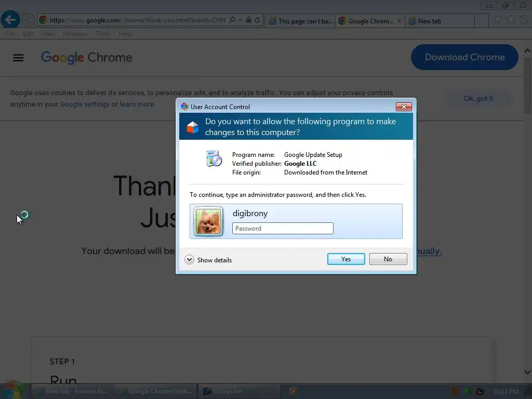Viewport: 532px width, 399px height.
Task: Open the Tools menu
Action: click(x=103, y=34)
